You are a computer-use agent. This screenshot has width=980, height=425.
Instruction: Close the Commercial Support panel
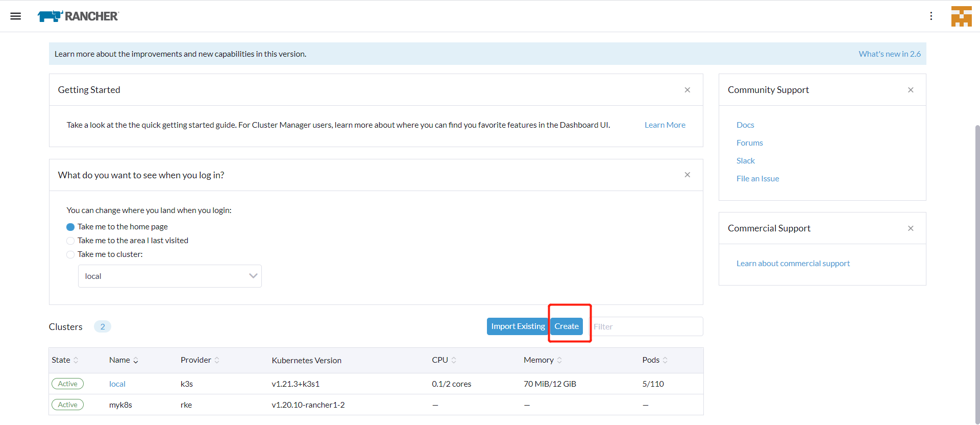(x=910, y=228)
